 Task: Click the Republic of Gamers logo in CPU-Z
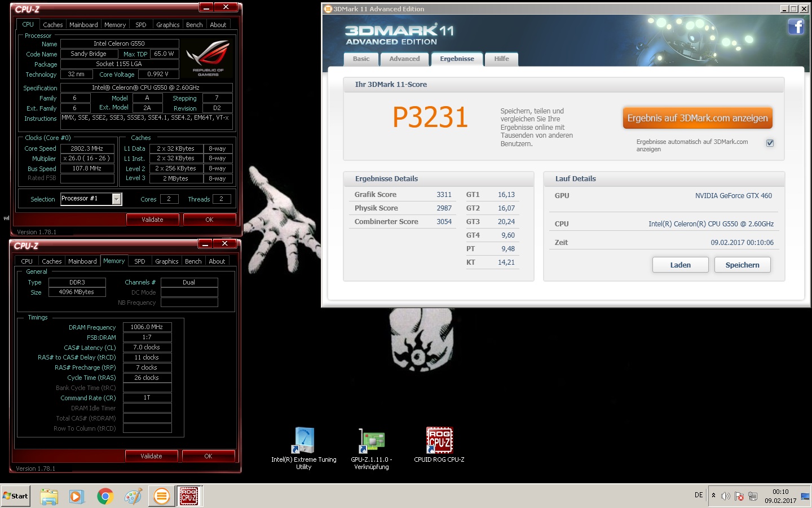pos(208,58)
